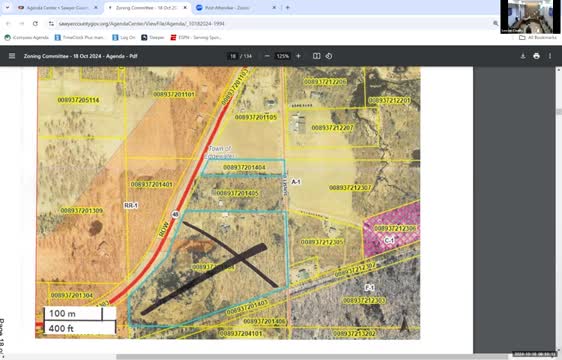This screenshot has width=562, height=360.
Task: Click parcel label 008937212305
Action: click(x=322, y=242)
